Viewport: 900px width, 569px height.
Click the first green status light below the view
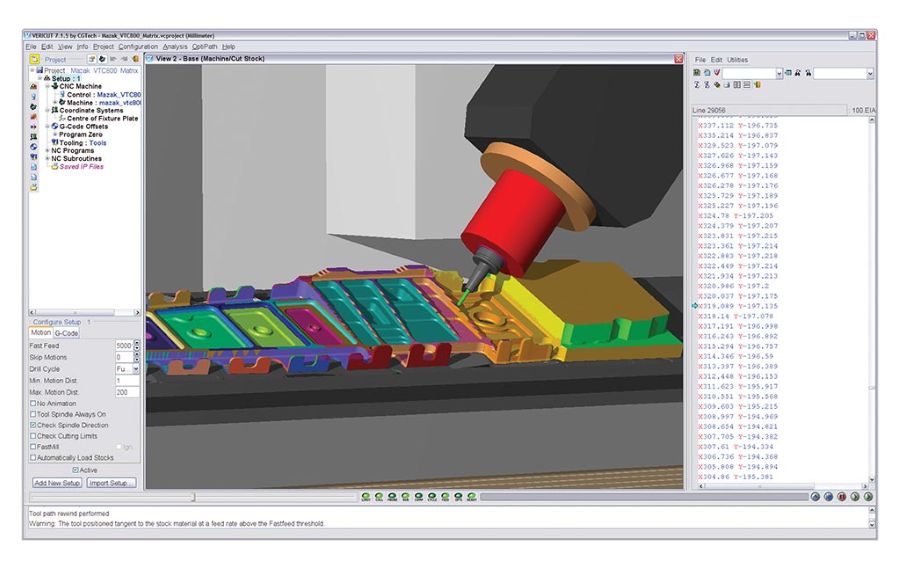pyautogui.click(x=366, y=497)
